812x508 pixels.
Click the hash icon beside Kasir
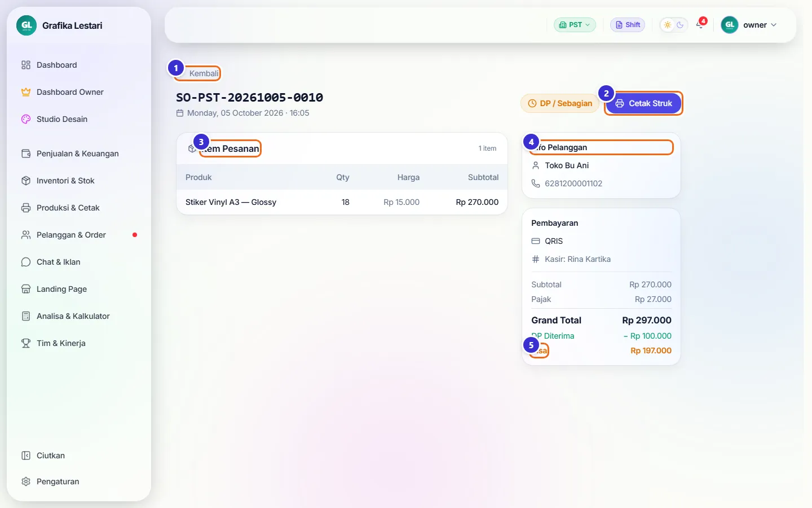(536, 259)
